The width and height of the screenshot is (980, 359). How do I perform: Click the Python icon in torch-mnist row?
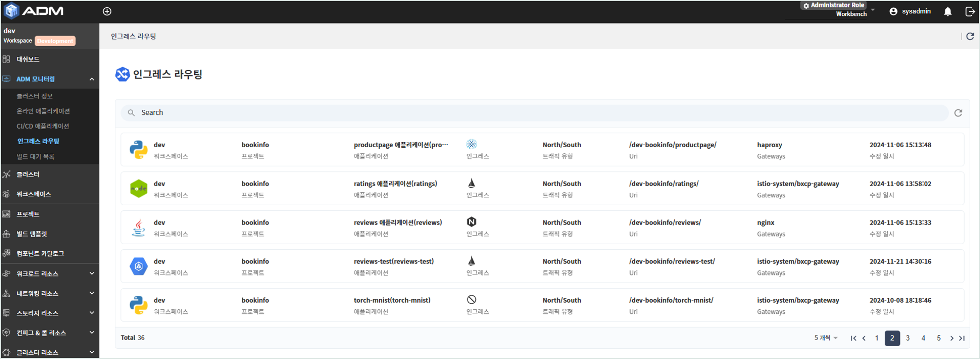tap(138, 305)
